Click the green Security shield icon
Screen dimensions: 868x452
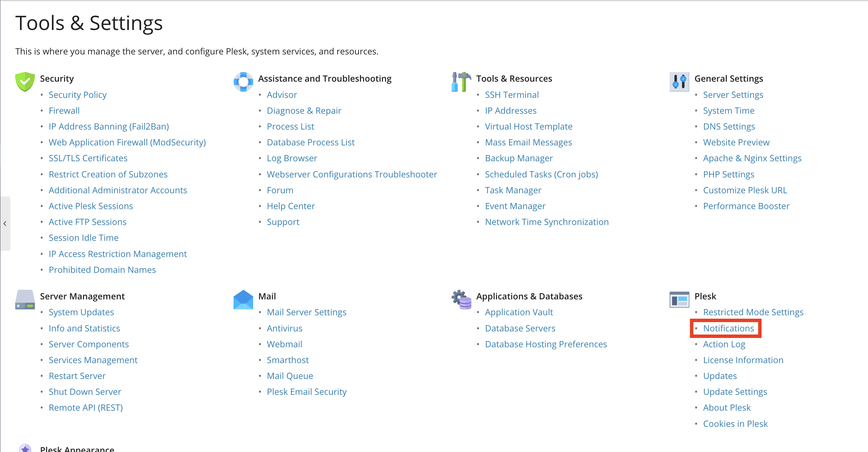25,82
